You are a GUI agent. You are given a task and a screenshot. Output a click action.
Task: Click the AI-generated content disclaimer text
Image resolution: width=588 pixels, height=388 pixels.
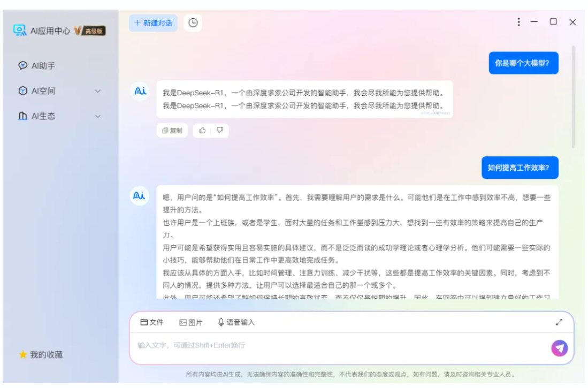351,375
